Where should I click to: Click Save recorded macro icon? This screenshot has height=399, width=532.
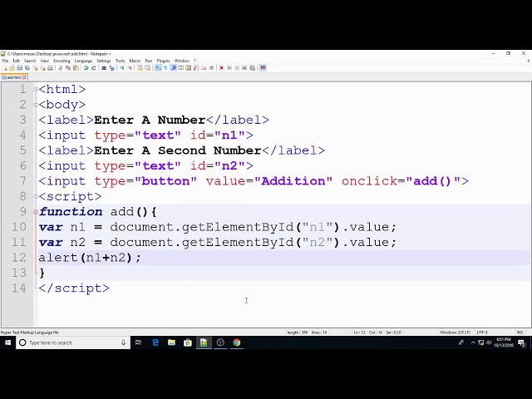(x=253, y=68)
